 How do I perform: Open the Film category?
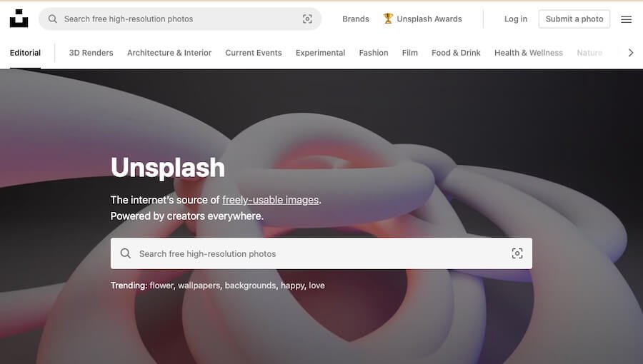409,53
